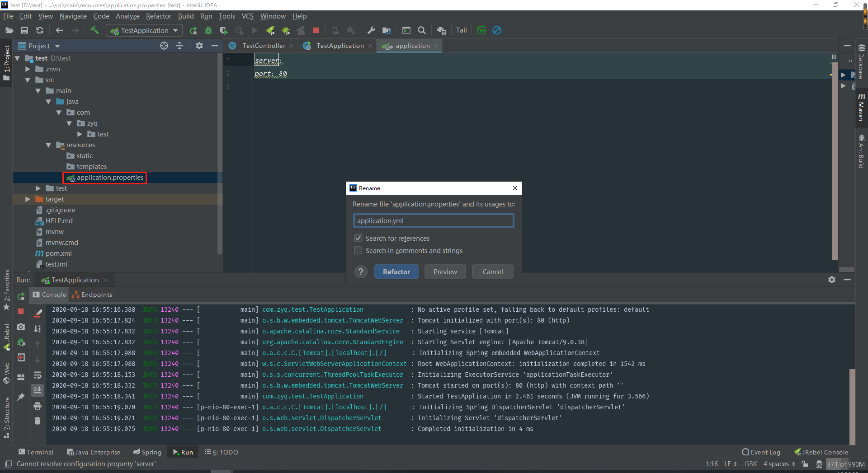This screenshot has height=473, width=868.
Task: Click the green Debug bug icon
Action: [x=208, y=30]
